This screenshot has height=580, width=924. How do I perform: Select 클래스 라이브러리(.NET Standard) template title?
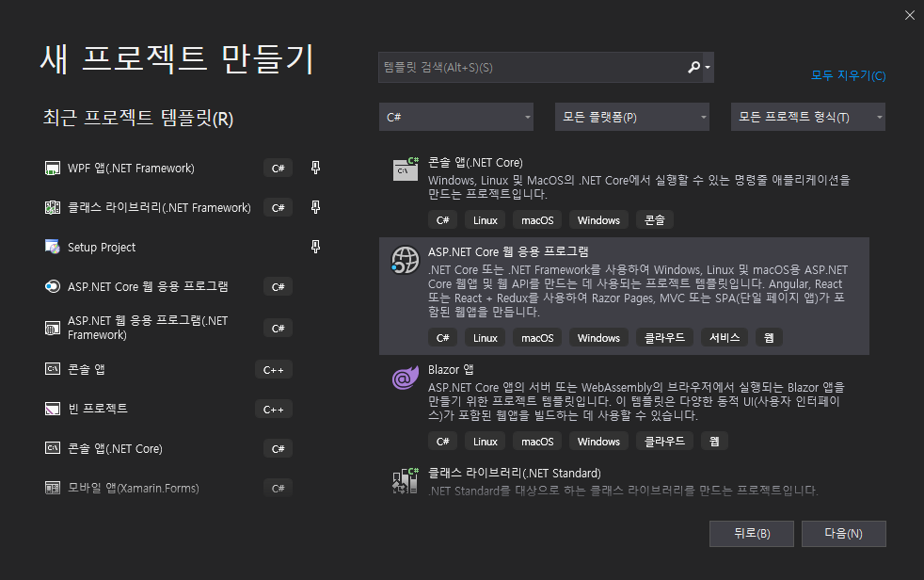pos(515,474)
